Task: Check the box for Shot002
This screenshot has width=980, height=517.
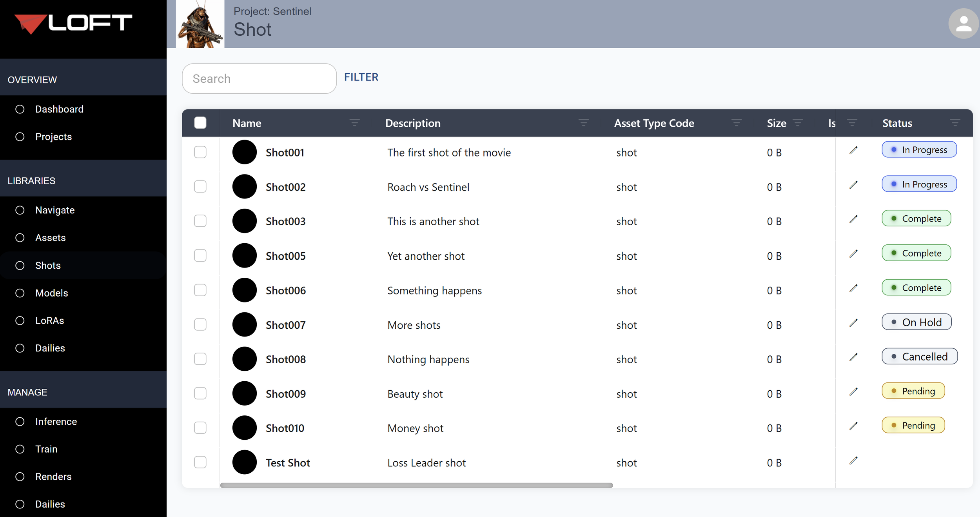Action: click(200, 187)
